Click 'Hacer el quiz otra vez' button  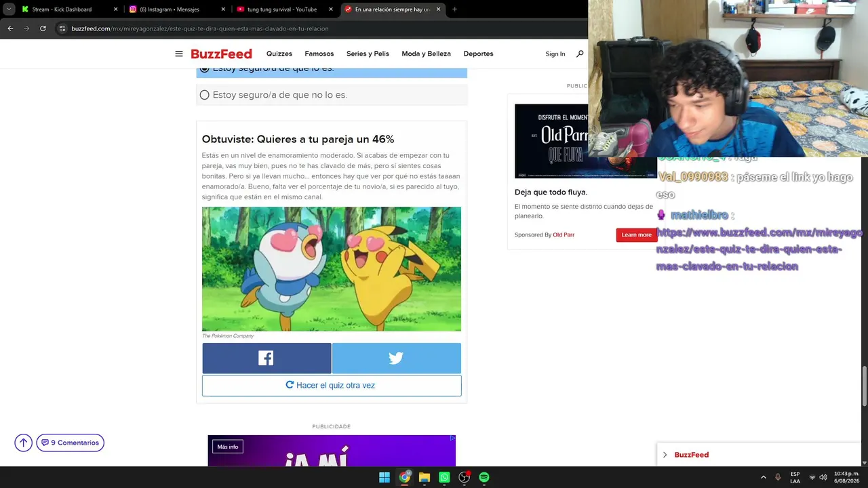[332, 386]
